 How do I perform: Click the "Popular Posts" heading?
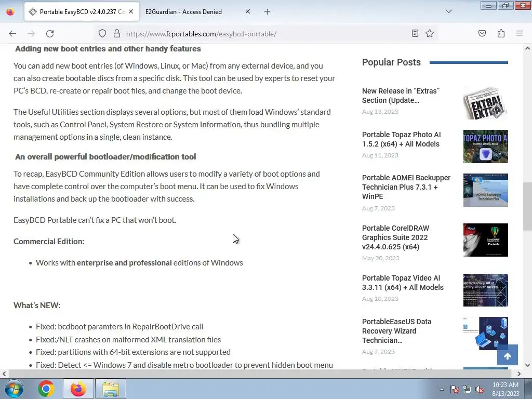391,62
